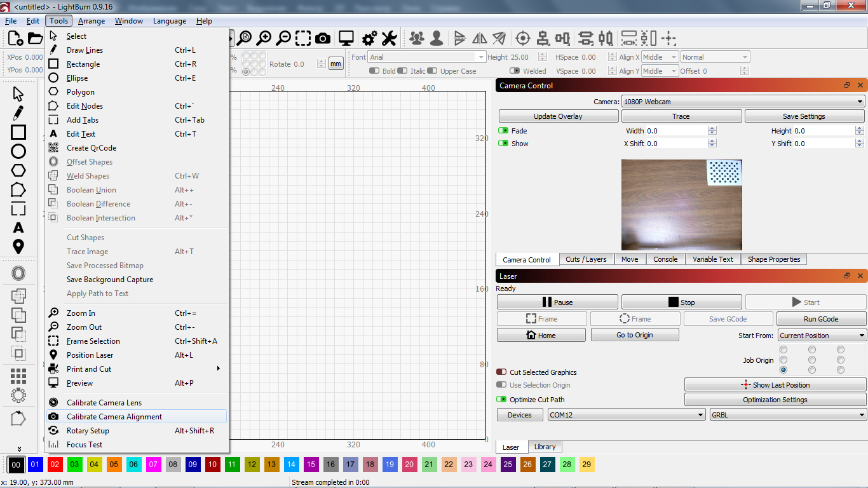868x488 pixels.
Task: Switch to the Cuts / Layers tab
Action: [x=586, y=259]
